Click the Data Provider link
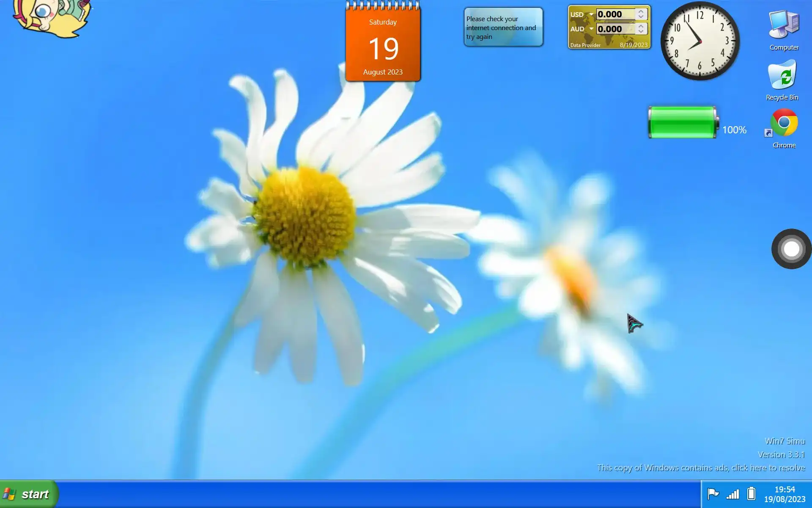Image resolution: width=812 pixels, height=508 pixels. point(585,45)
